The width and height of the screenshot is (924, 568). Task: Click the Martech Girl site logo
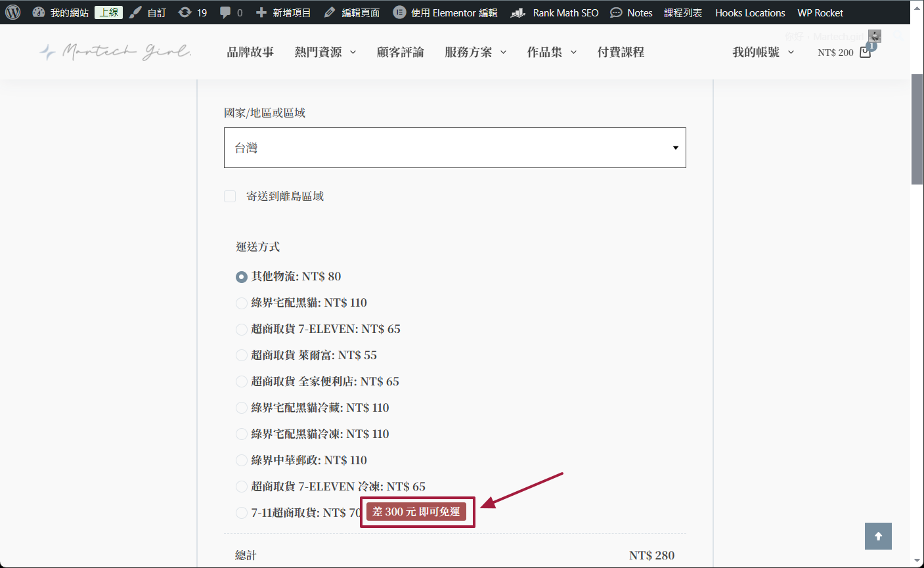pyautogui.click(x=116, y=52)
